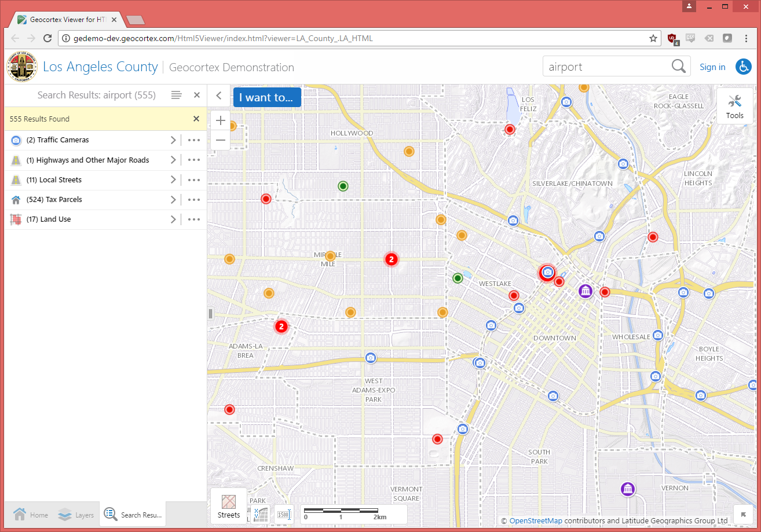Close the Search Results panel
The image size is (761, 532).
click(x=197, y=95)
